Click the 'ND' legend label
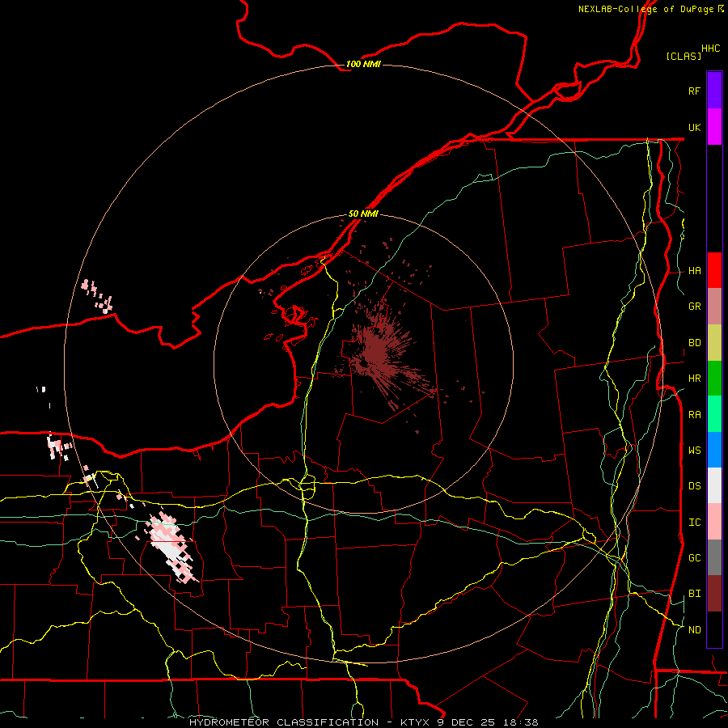Screen dimensions: 728x728 pos(695,630)
